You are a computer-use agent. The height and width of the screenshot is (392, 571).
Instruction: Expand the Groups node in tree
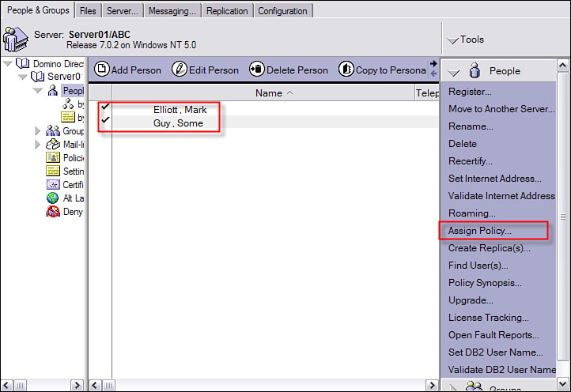38,130
